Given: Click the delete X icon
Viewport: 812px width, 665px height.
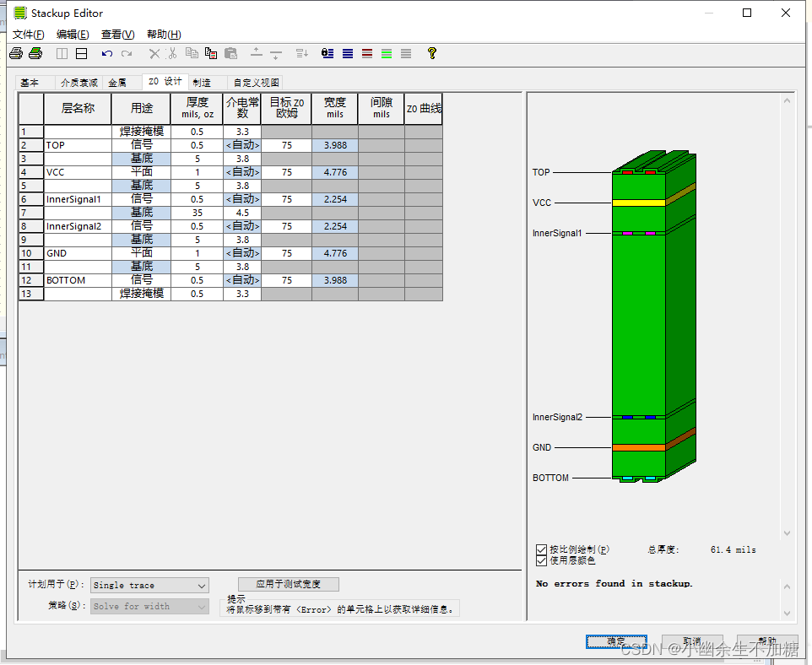Looking at the screenshot, I should tap(154, 53).
